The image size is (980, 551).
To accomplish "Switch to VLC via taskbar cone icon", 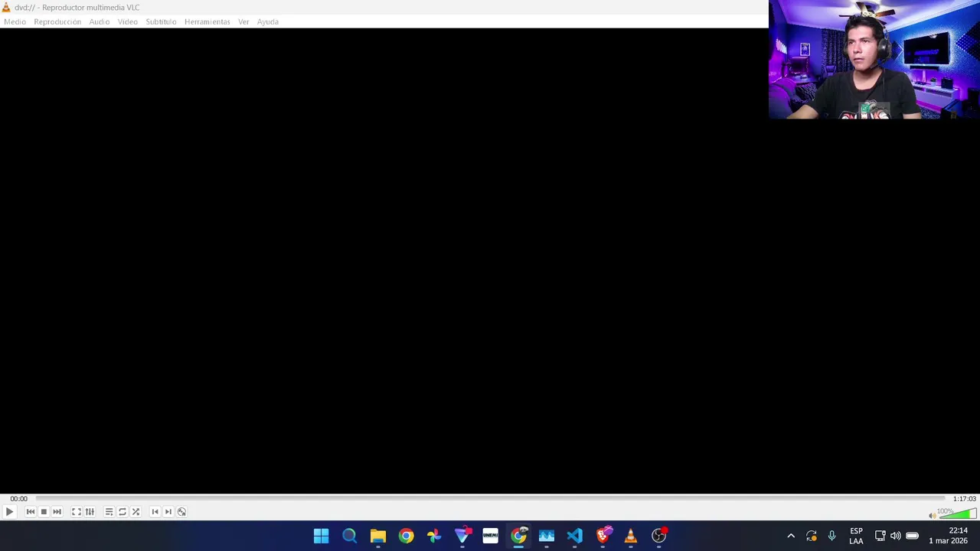I will [631, 536].
